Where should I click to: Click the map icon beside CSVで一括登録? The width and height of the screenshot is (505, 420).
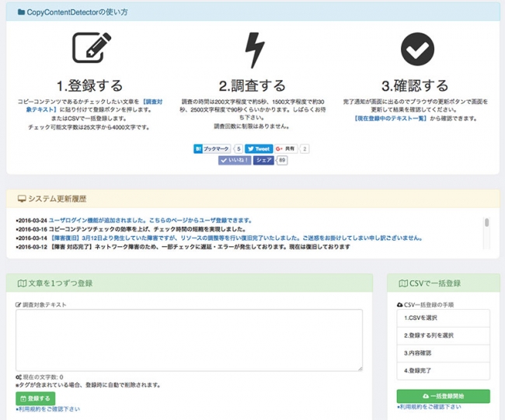[403, 283]
